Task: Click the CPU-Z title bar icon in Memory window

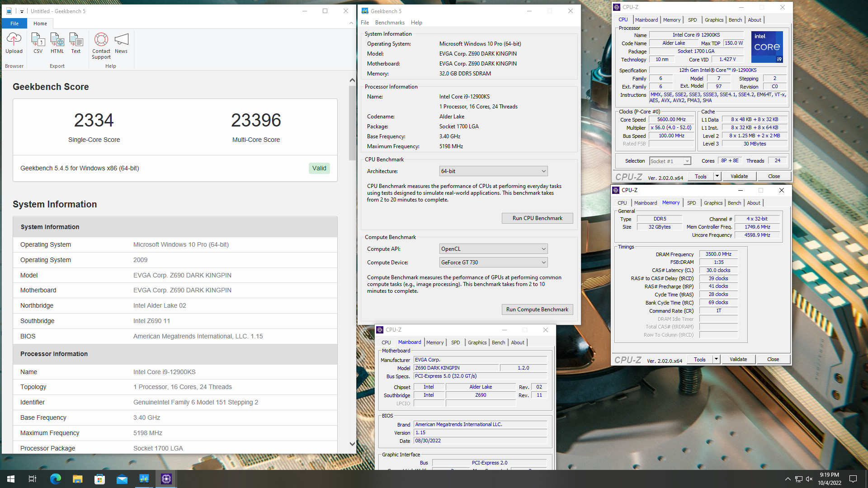Action: [616, 190]
